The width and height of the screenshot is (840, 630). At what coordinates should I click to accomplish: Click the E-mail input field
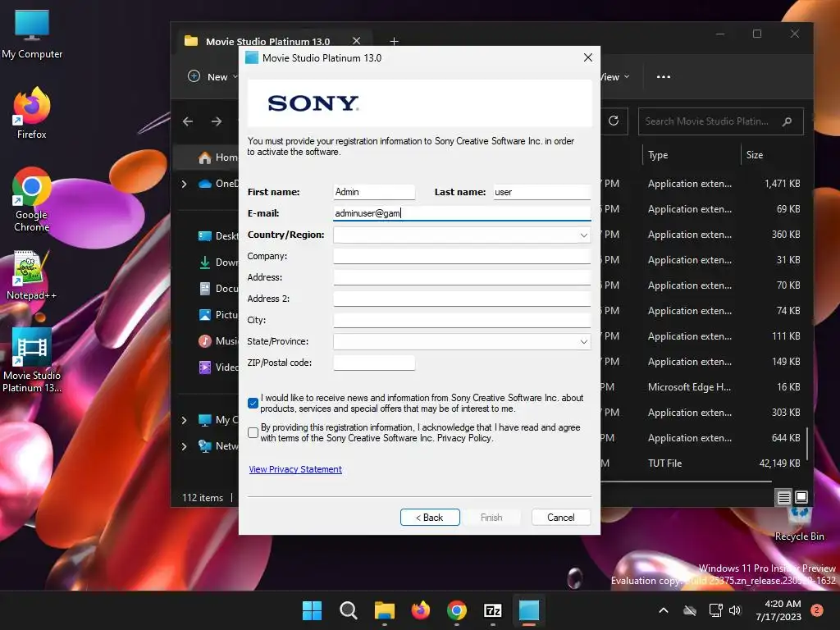[x=462, y=214]
